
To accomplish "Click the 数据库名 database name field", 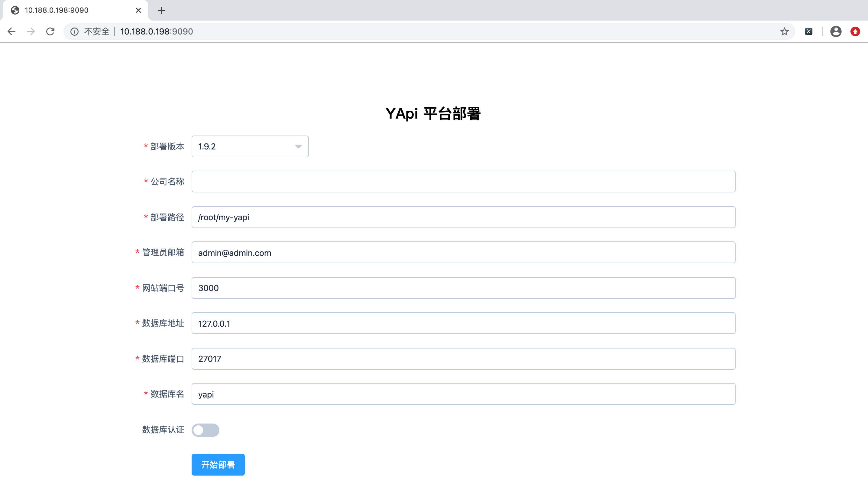I will (x=463, y=394).
